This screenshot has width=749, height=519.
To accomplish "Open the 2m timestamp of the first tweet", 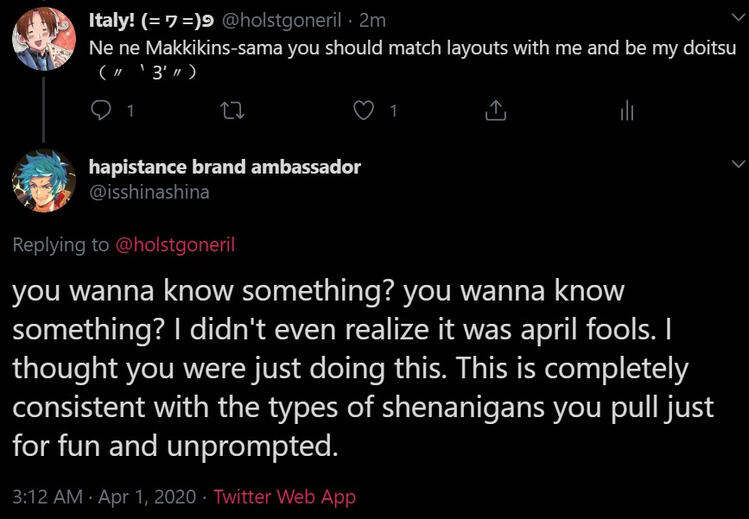I will [373, 20].
